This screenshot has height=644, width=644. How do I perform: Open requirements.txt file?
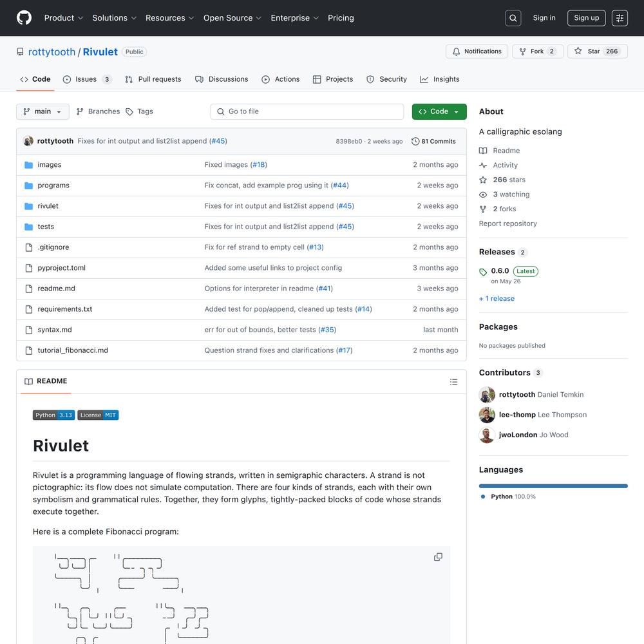64,309
